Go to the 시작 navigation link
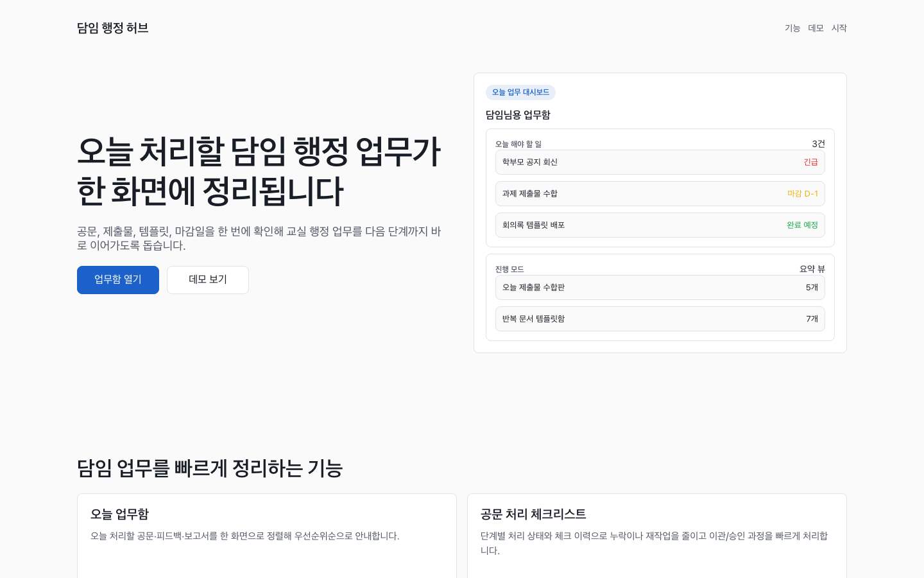This screenshot has height=578, width=924. (x=839, y=28)
